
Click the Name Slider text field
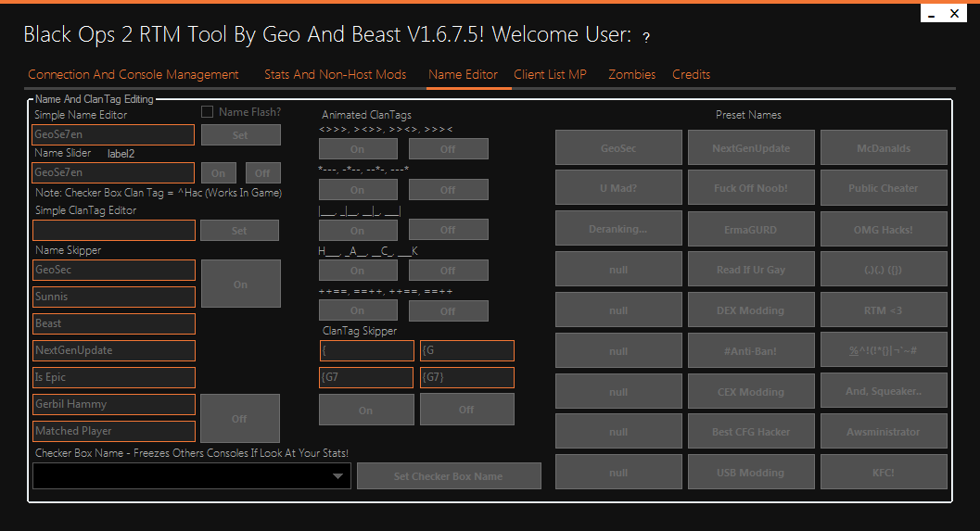[113, 172]
